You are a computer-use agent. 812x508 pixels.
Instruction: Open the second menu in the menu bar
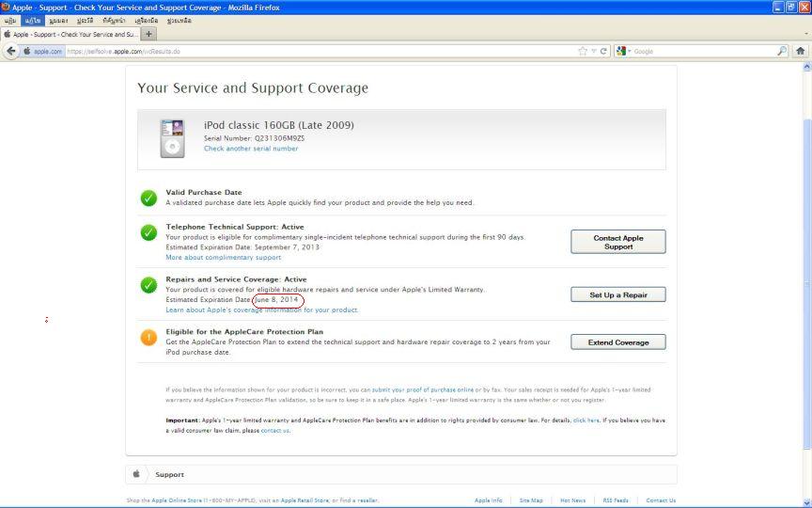coord(33,20)
